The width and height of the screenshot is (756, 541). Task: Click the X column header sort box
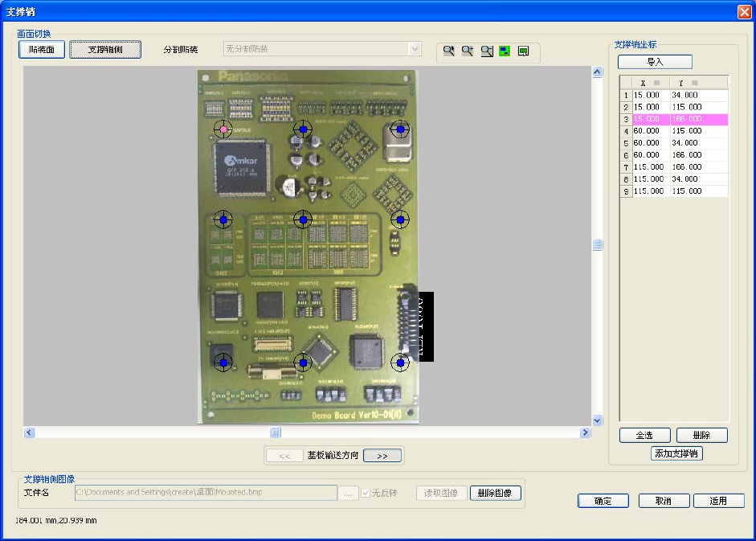656,83
